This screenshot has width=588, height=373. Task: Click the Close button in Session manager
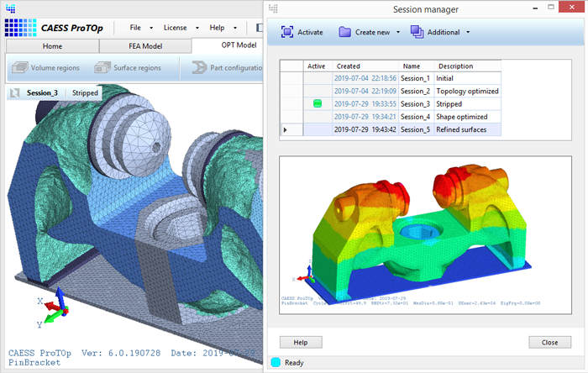pyautogui.click(x=549, y=342)
